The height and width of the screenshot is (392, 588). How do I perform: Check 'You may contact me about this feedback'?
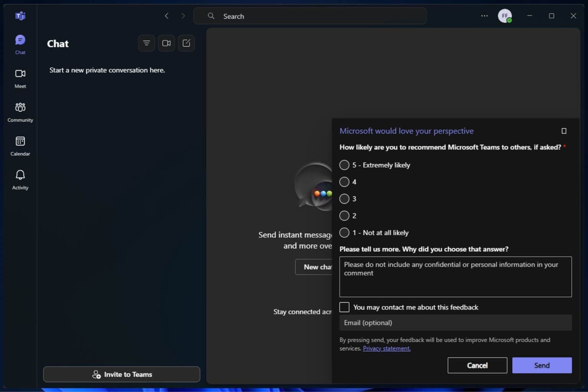click(344, 307)
